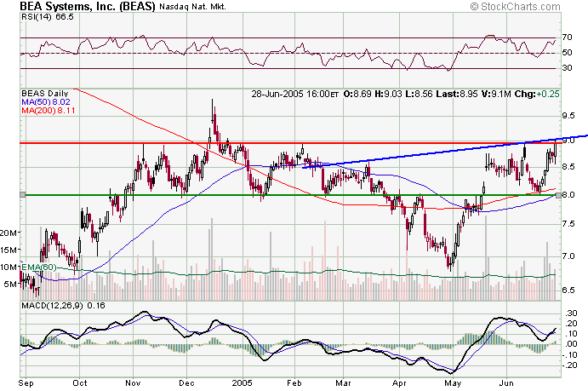
Task: Select the high price H:9.03
Action: pos(389,94)
